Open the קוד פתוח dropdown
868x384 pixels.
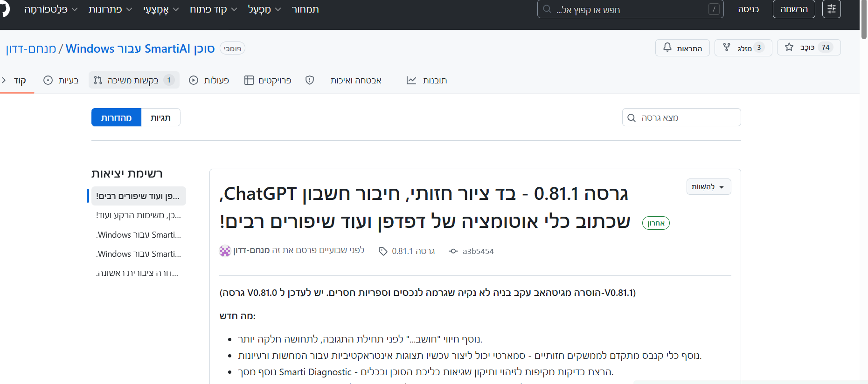point(214,9)
